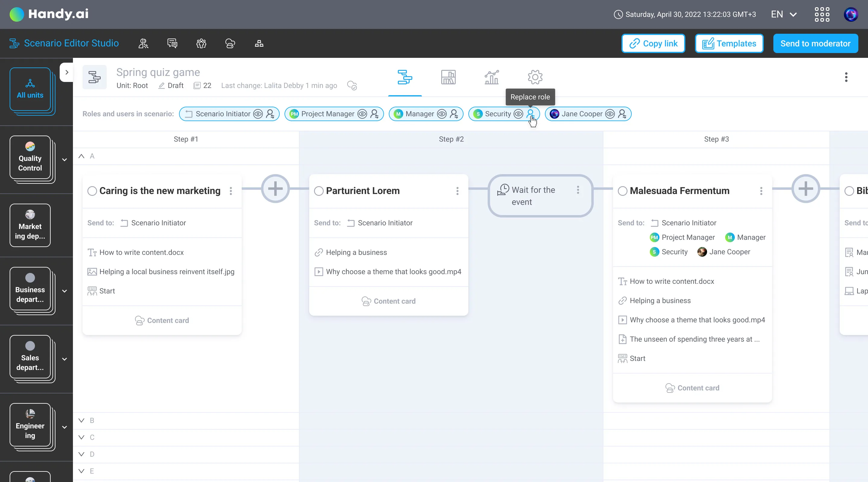Viewport: 868px width, 482px height.
Task: Open the library board tab
Action: click(x=448, y=77)
